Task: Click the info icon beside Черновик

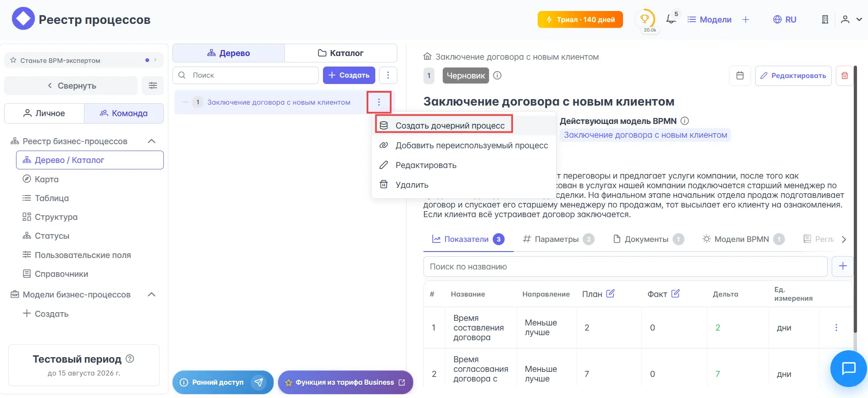Action: pos(497,75)
